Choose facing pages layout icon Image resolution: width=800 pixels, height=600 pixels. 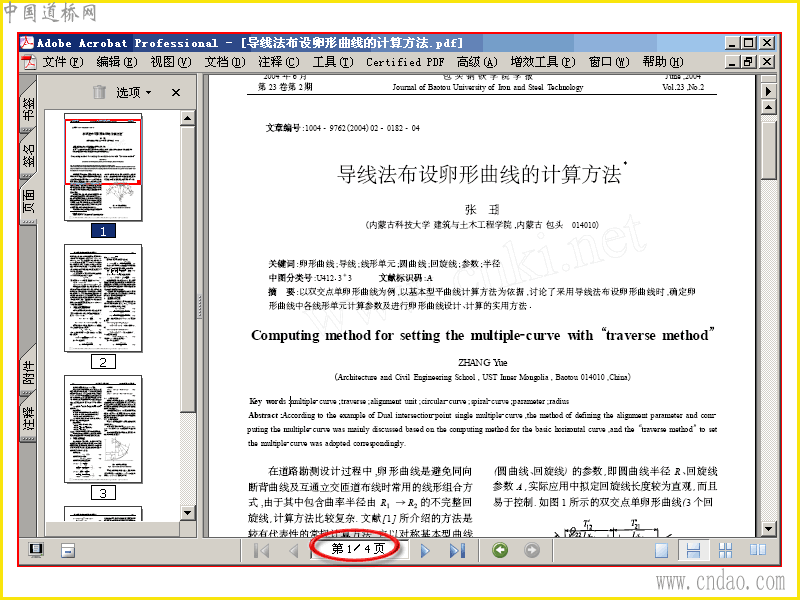[x=758, y=550]
